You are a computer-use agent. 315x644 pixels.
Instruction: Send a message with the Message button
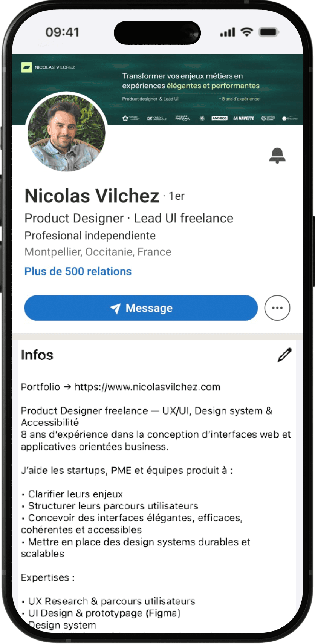(x=141, y=308)
